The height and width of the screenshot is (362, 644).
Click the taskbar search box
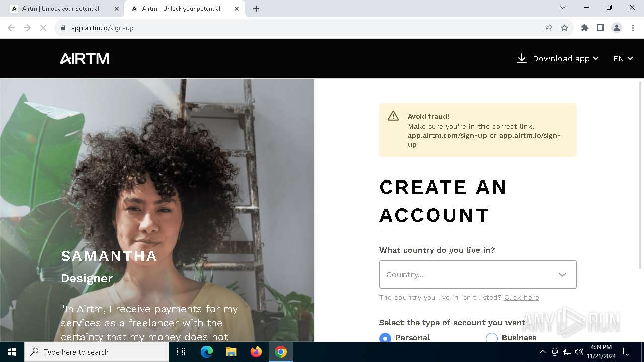coord(97,352)
